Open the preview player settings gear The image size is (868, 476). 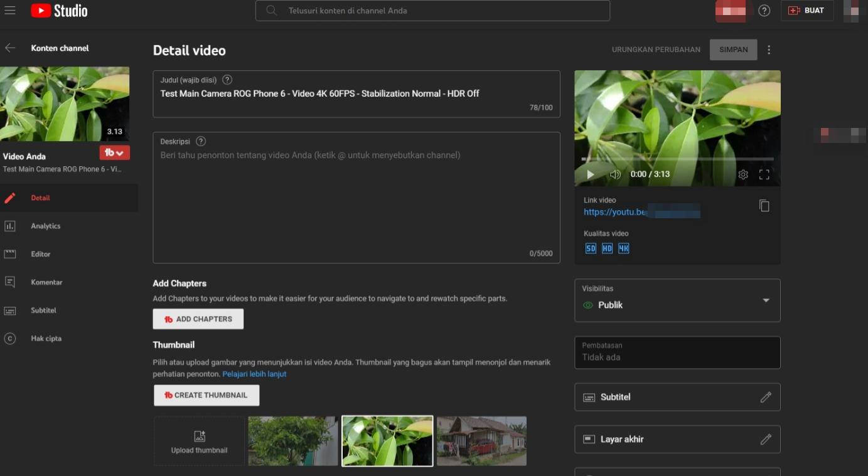pyautogui.click(x=743, y=174)
